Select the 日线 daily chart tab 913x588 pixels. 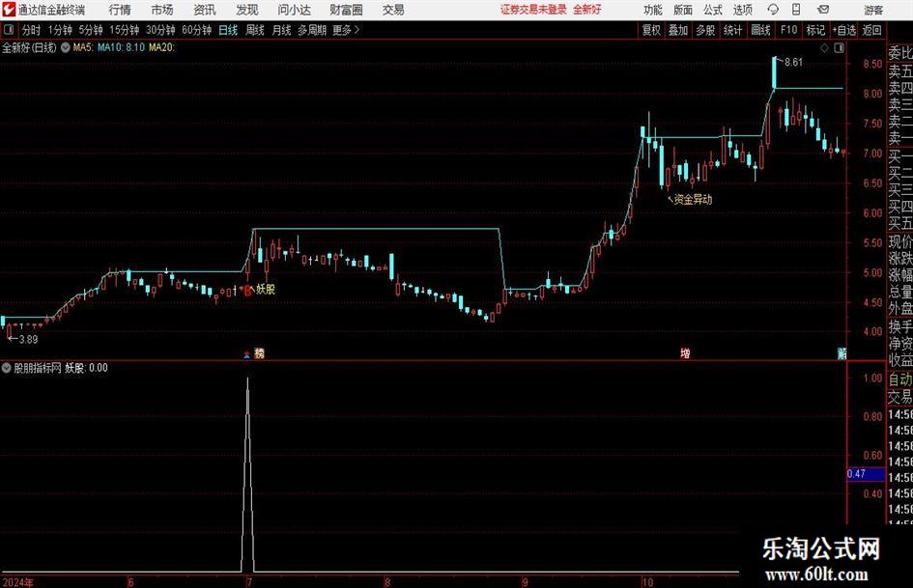228,30
